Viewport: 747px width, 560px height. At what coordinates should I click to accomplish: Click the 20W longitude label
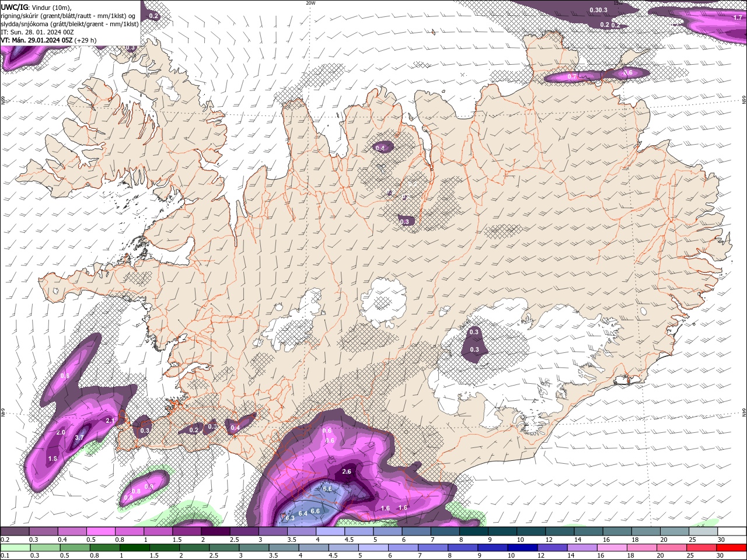[310, 3]
